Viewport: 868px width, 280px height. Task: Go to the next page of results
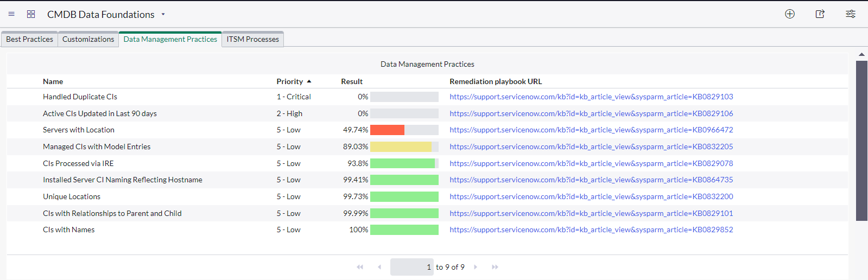pyautogui.click(x=476, y=267)
